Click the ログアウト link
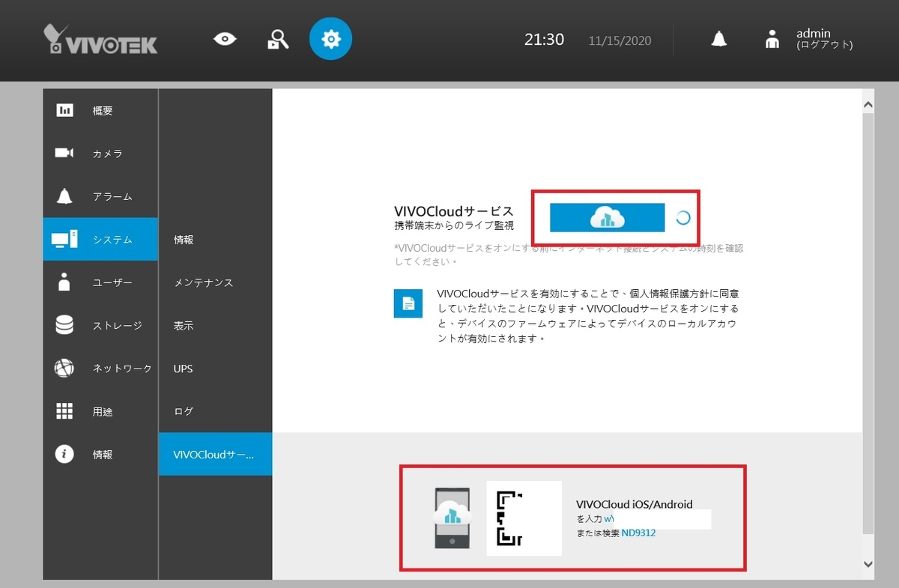 coord(824,45)
